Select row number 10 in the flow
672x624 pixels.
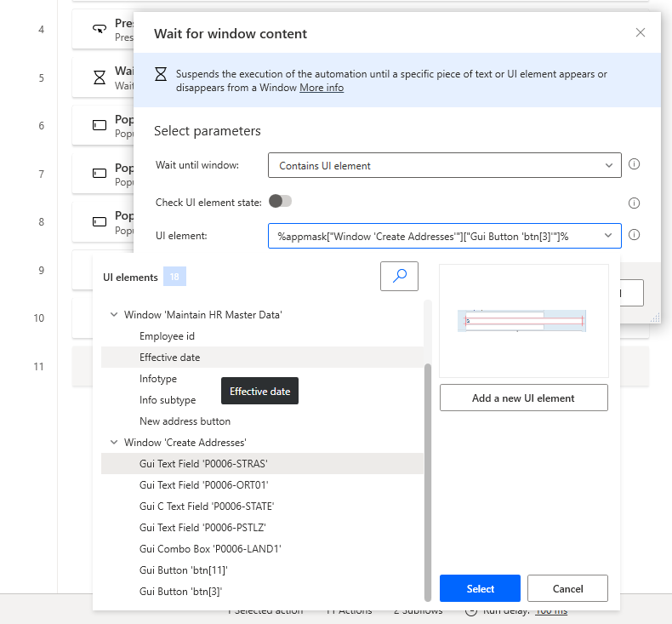[x=39, y=318]
